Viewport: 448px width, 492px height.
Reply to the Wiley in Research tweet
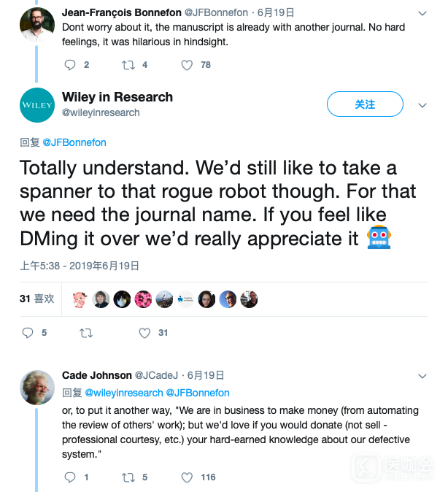28,333
